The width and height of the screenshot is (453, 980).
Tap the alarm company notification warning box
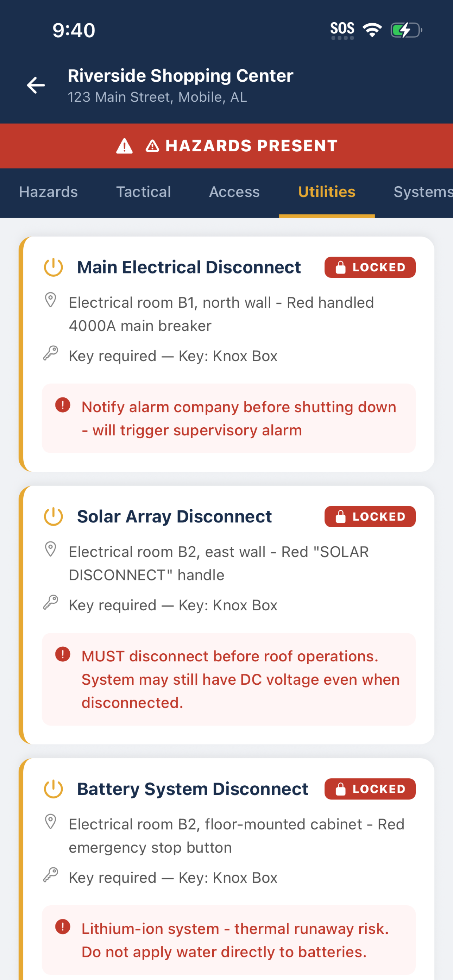pos(229,418)
